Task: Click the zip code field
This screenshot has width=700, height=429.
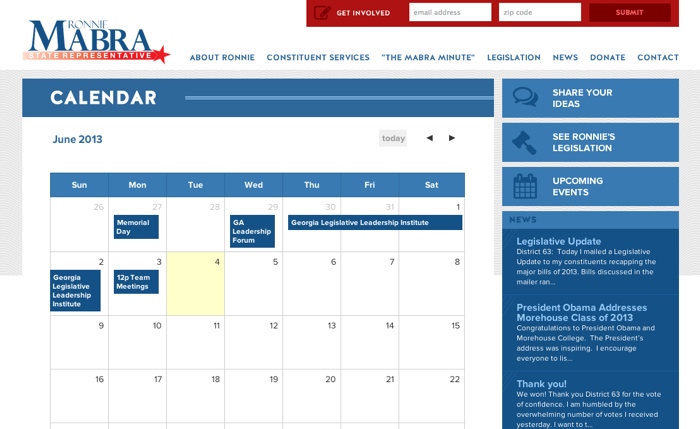Action: pyautogui.click(x=540, y=12)
